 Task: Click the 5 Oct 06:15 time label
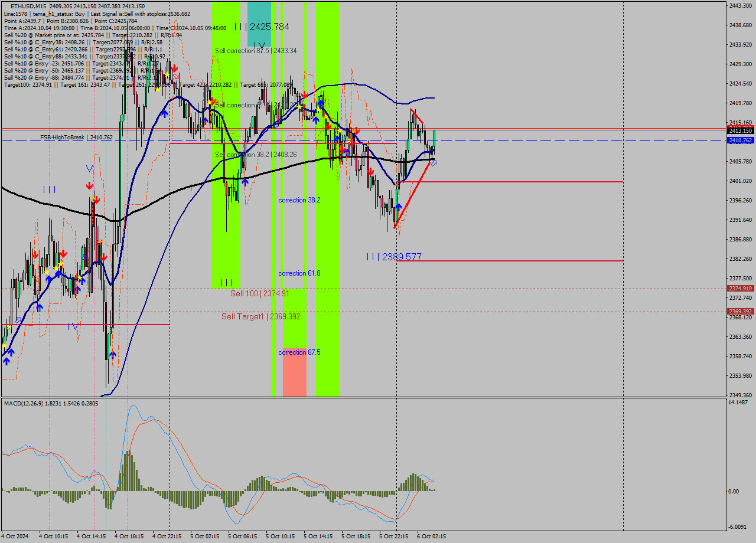point(242,537)
